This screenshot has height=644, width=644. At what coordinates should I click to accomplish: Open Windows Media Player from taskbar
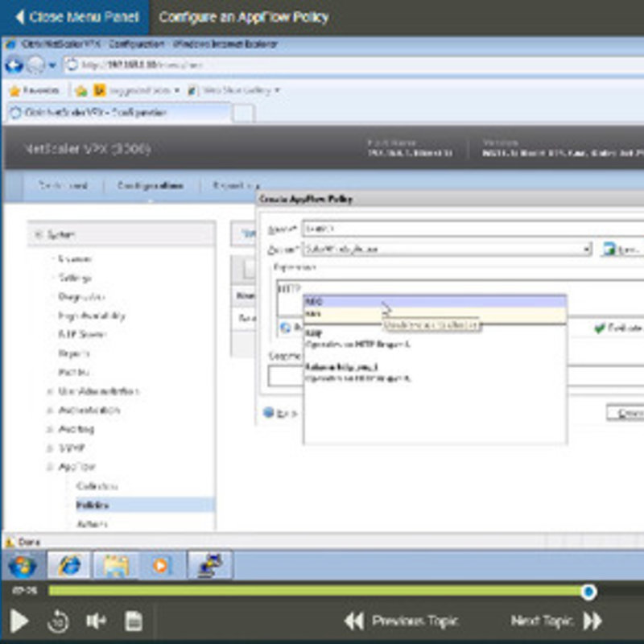pos(160,566)
